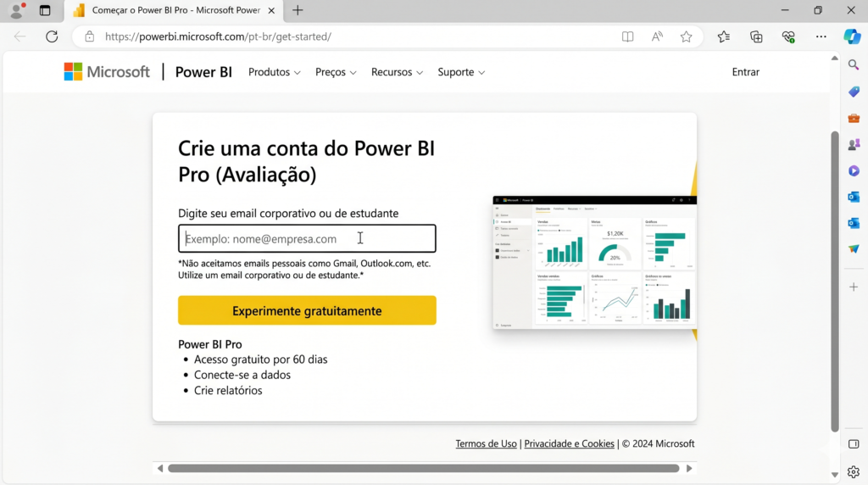Open Termos de Uso link
Viewport: 868px width, 485px height.
pos(486,443)
